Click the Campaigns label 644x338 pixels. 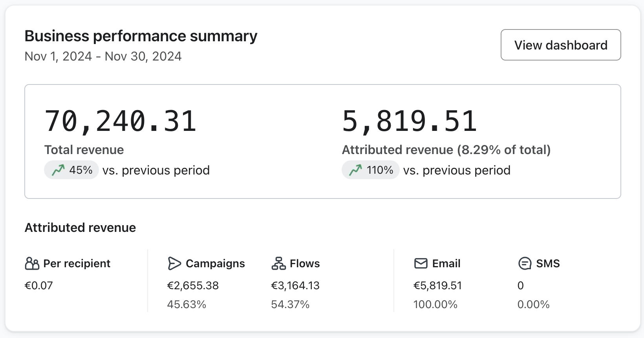[x=215, y=263]
